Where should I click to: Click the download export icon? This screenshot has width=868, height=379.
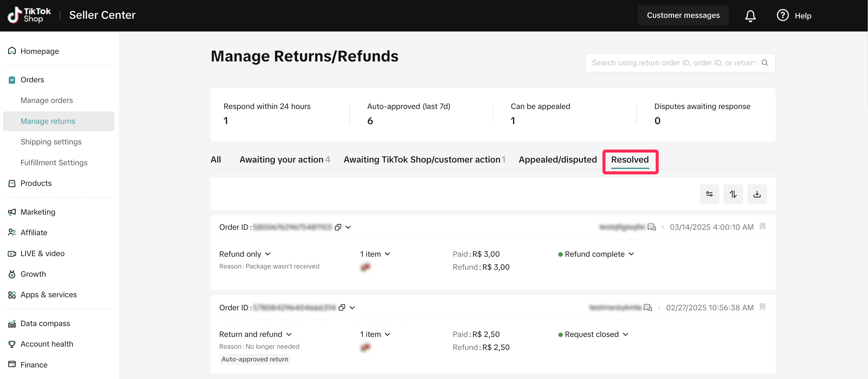point(757,194)
